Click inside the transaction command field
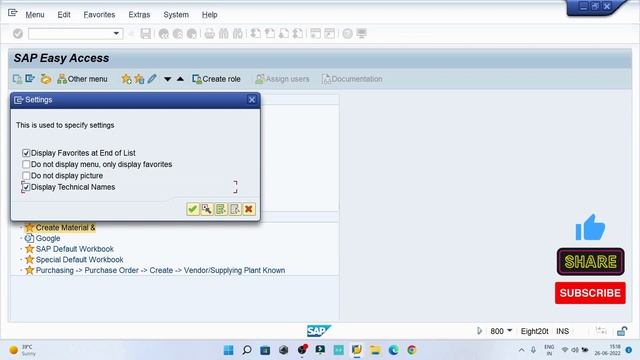The width and height of the screenshot is (640, 360). coord(70,33)
